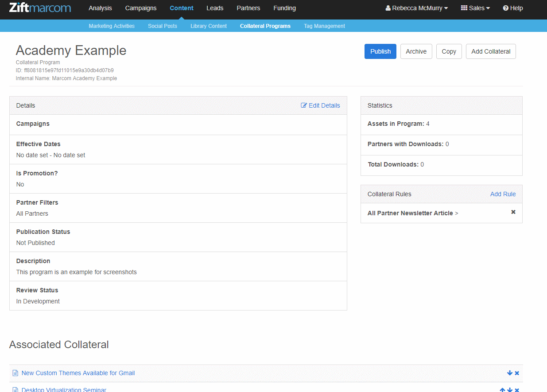Move New Custom Themes collateral down
The image size is (547, 392).
[510, 373]
